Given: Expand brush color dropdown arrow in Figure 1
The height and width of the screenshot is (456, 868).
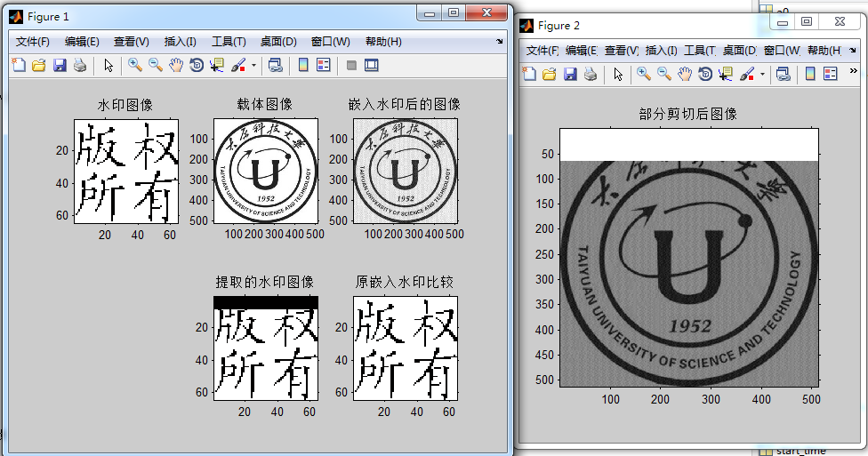Looking at the screenshot, I should coord(253,65).
